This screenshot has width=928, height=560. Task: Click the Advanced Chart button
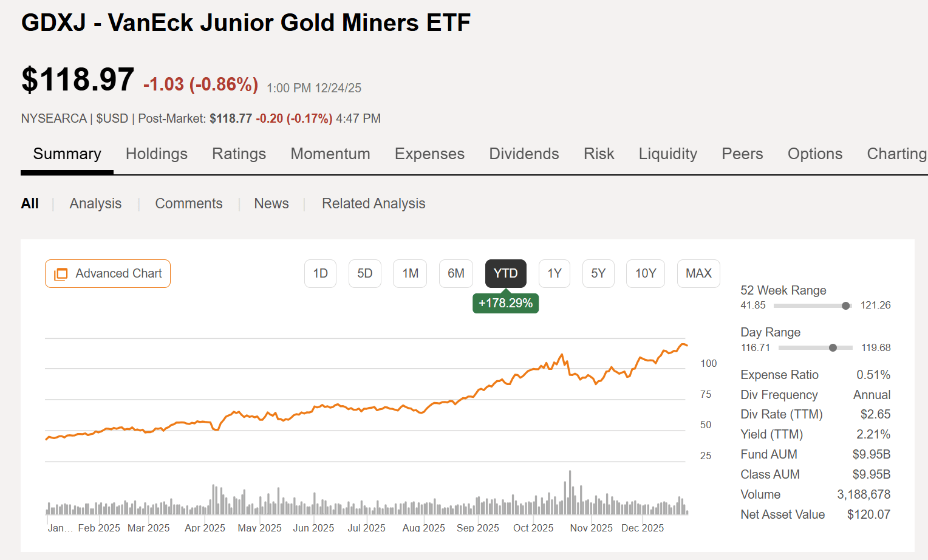tap(107, 273)
